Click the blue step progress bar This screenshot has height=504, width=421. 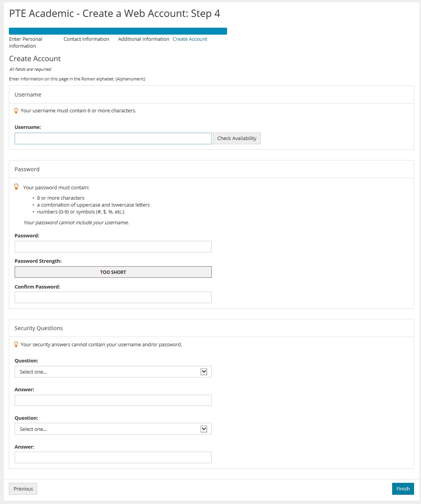coord(118,31)
